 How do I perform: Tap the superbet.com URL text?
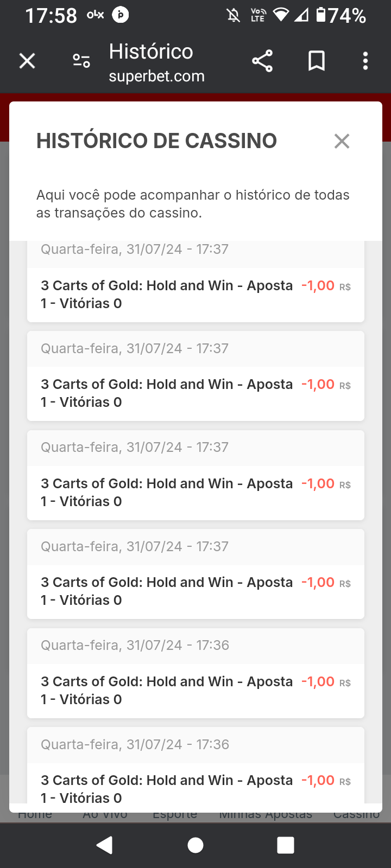pyautogui.click(x=156, y=76)
